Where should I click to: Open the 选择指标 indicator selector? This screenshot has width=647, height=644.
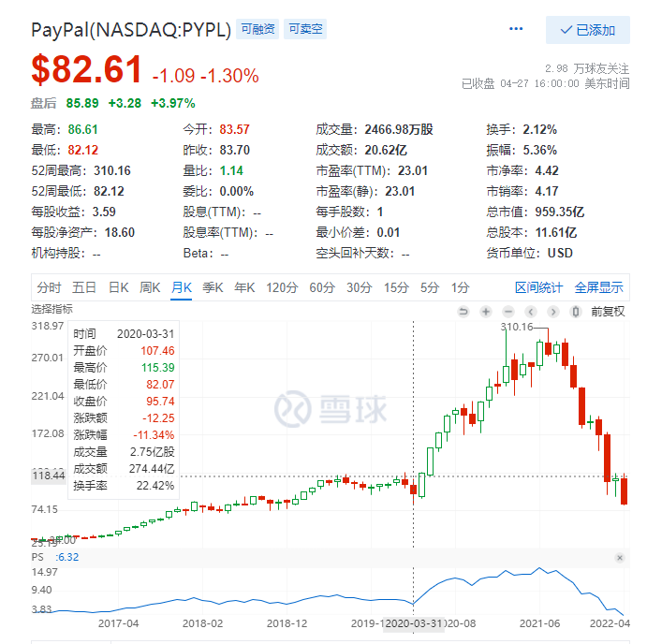(52, 309)
